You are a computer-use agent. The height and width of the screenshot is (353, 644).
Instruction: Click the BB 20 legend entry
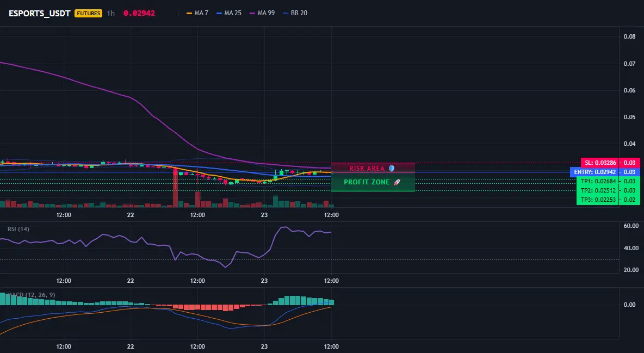click(x=295, y=13)
